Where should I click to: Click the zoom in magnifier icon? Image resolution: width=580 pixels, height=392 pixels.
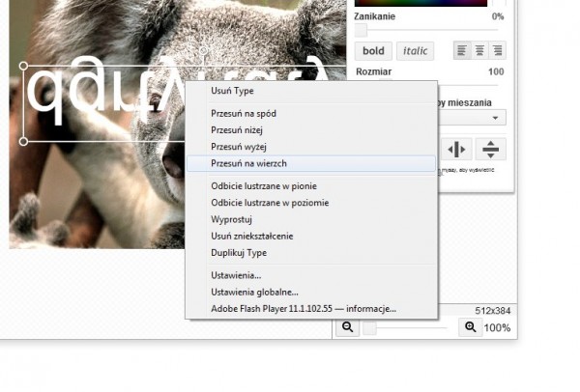(x=471, y=328)
